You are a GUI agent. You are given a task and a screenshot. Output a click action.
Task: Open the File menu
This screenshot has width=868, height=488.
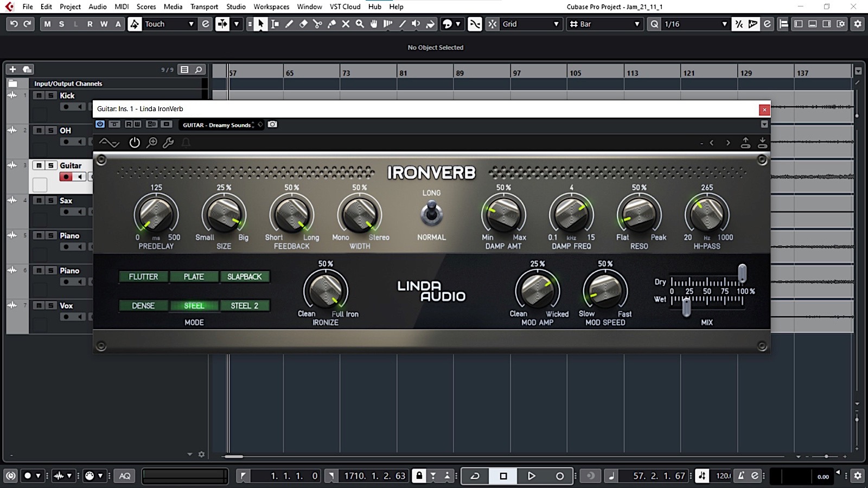28,7
